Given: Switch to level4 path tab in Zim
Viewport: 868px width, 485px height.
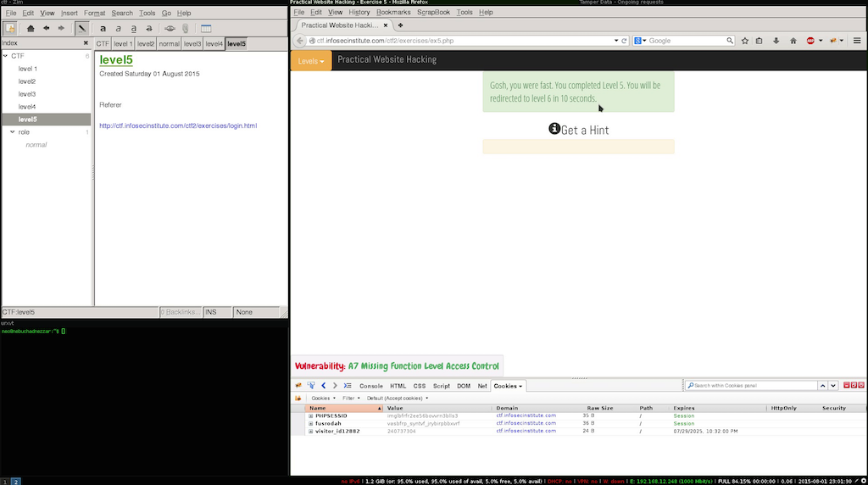Looking at the screenshot, I should (214, 44).
